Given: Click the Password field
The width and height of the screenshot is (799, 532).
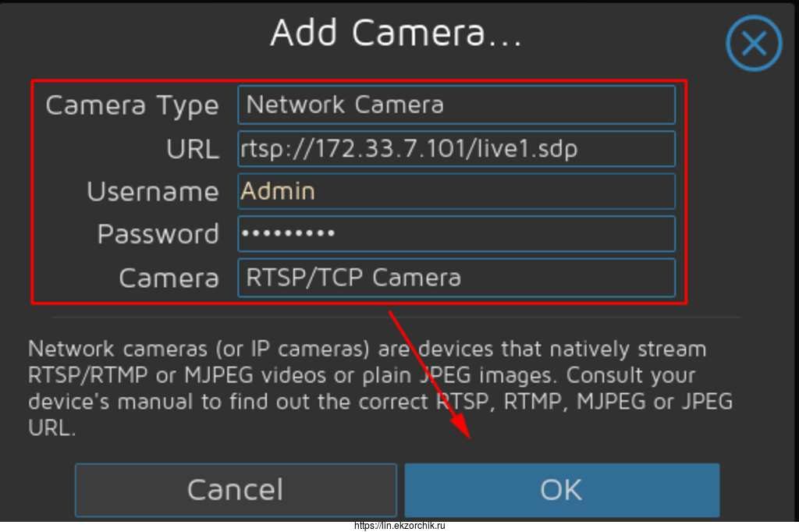Looking at the screenshot, I should (456, 233).
